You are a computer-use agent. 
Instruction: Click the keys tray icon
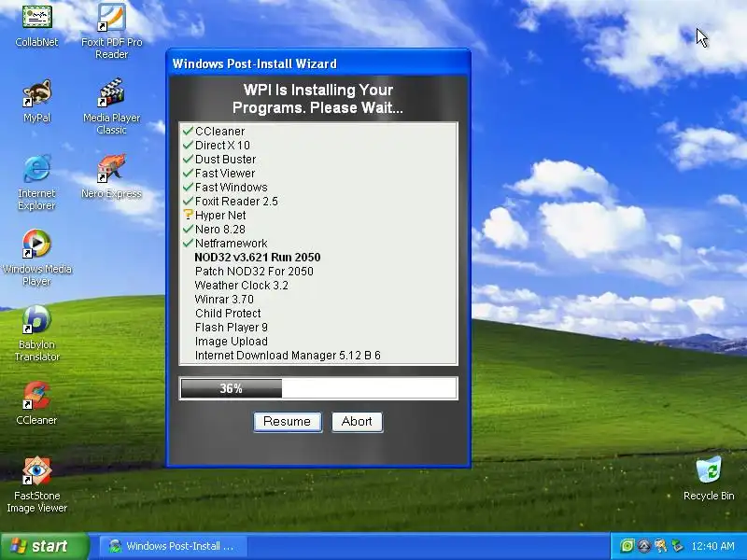(661, 546)
